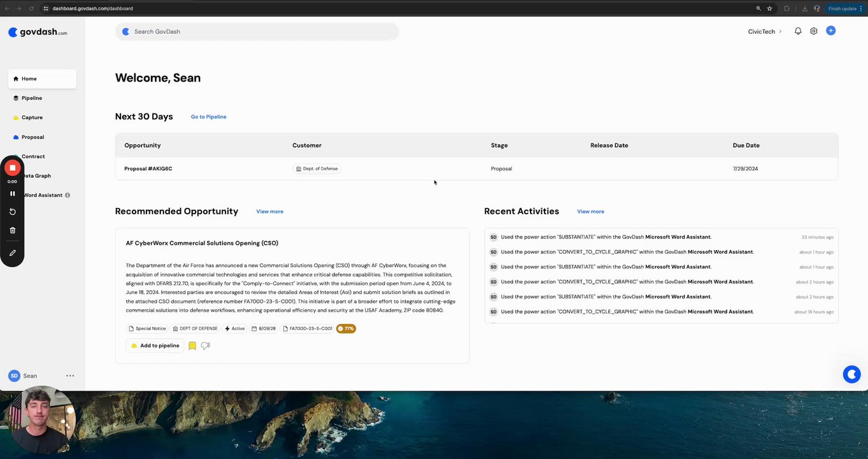
Task: Click the blue plus create button
Action: [x=830, y=31]
